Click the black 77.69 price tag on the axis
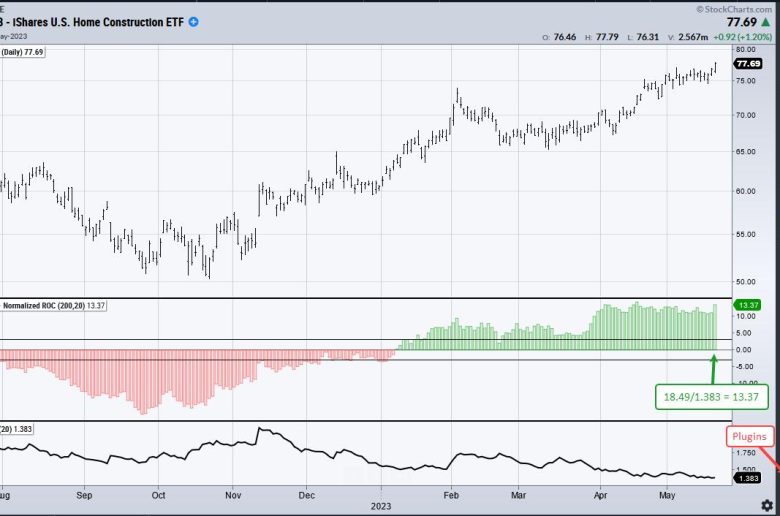The image size is (780, 516). tap(748, 64)
